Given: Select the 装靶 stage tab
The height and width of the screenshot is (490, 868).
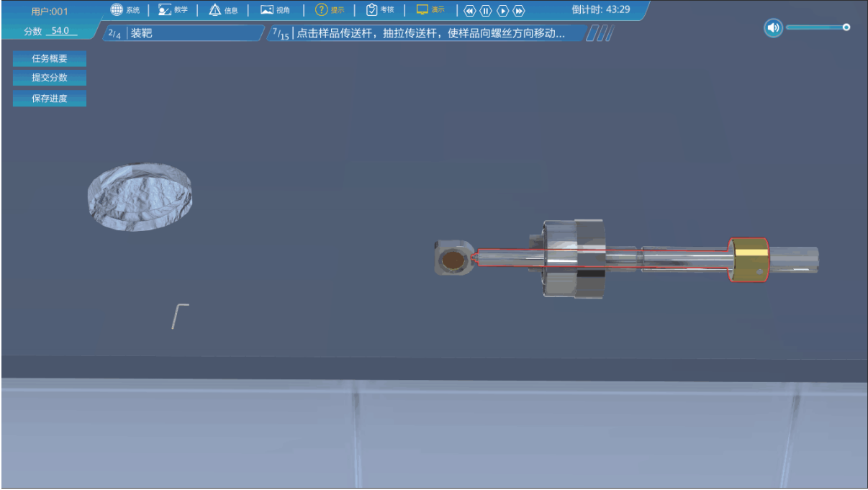Looking at the screenshot, I should coord(141,33).
